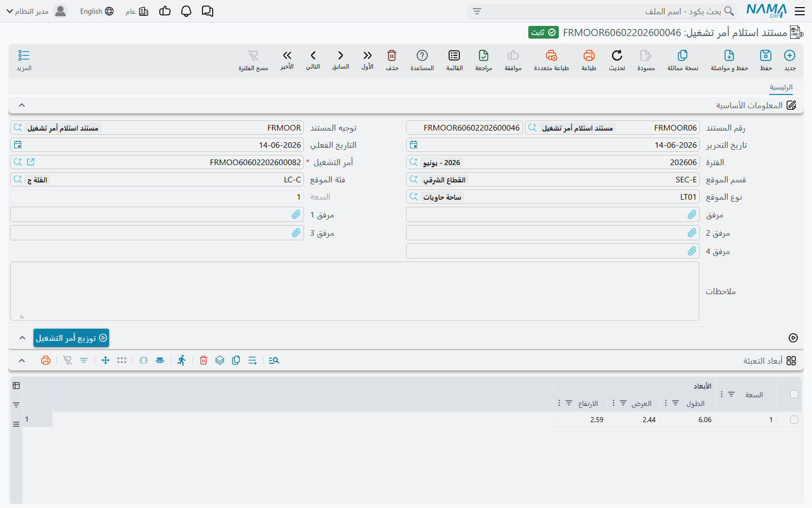This screenshot has width=812, height=508.
Task: Click the ملاحظات notes text area
Action: (x=355, y=291)
